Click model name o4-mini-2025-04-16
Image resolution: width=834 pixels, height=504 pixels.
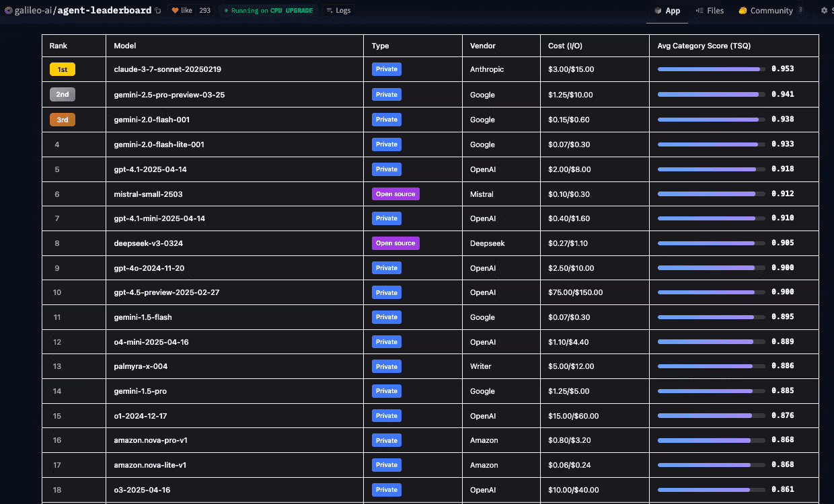pos(151,342)
